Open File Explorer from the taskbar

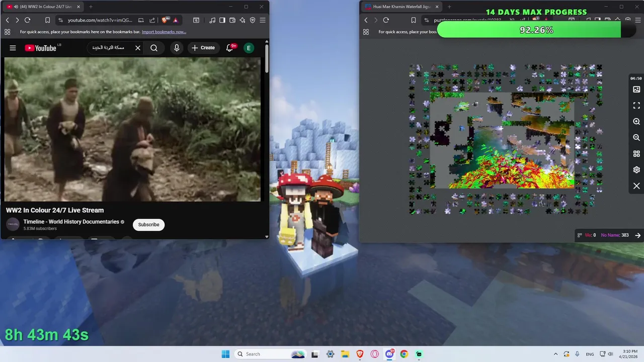[x=345, y=354]
